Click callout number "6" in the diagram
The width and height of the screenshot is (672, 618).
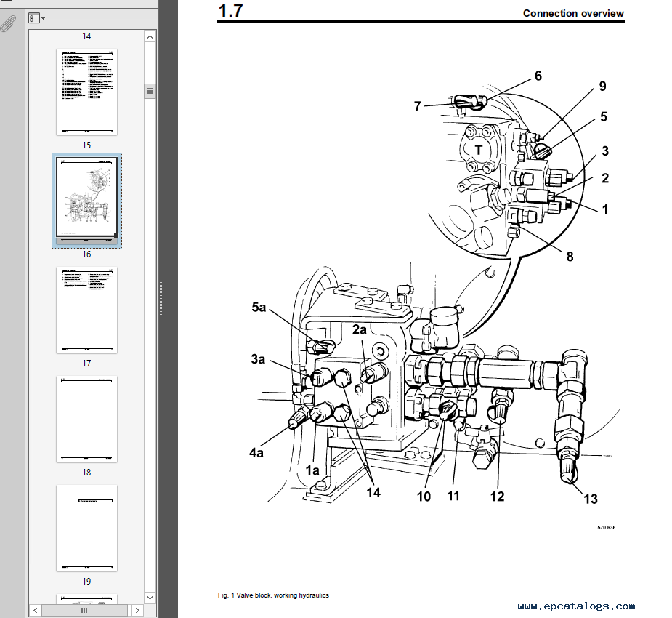(x=538, y=76)
